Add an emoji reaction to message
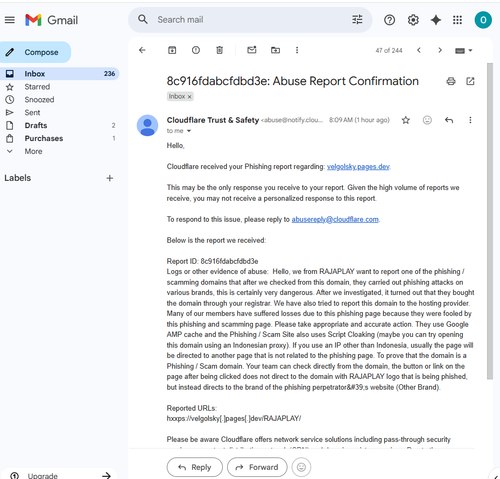This screenshot has height=479, width=500. point(427,120)
